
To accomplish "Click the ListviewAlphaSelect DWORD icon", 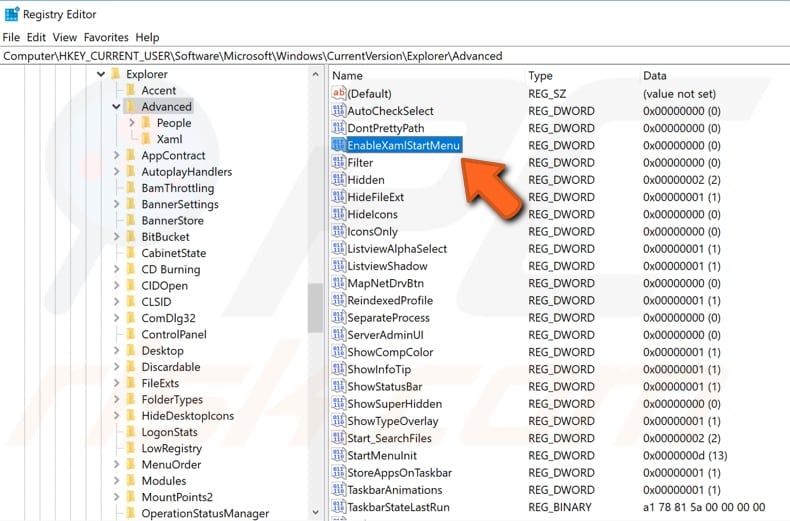I will [x=339, y=248].
